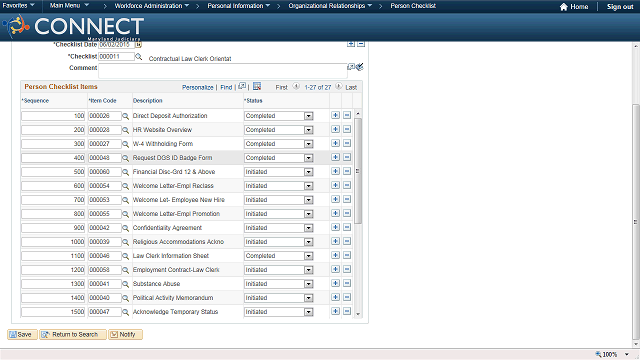Click the Last link in grid navigation

coord(351,87)
